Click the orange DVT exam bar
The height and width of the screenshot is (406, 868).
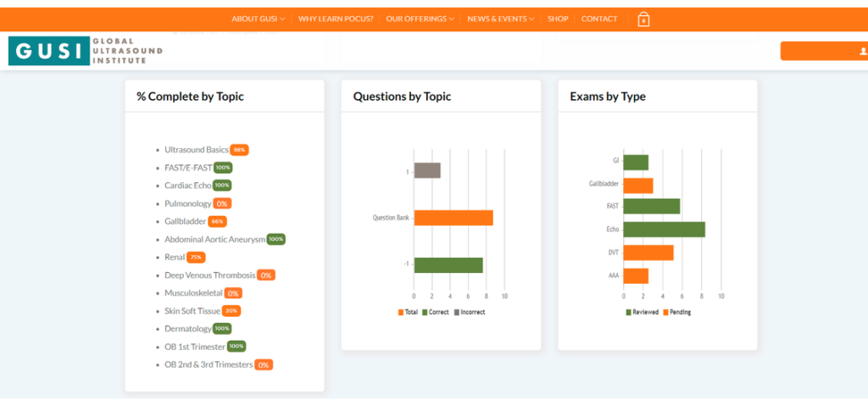tap(648, 253)
